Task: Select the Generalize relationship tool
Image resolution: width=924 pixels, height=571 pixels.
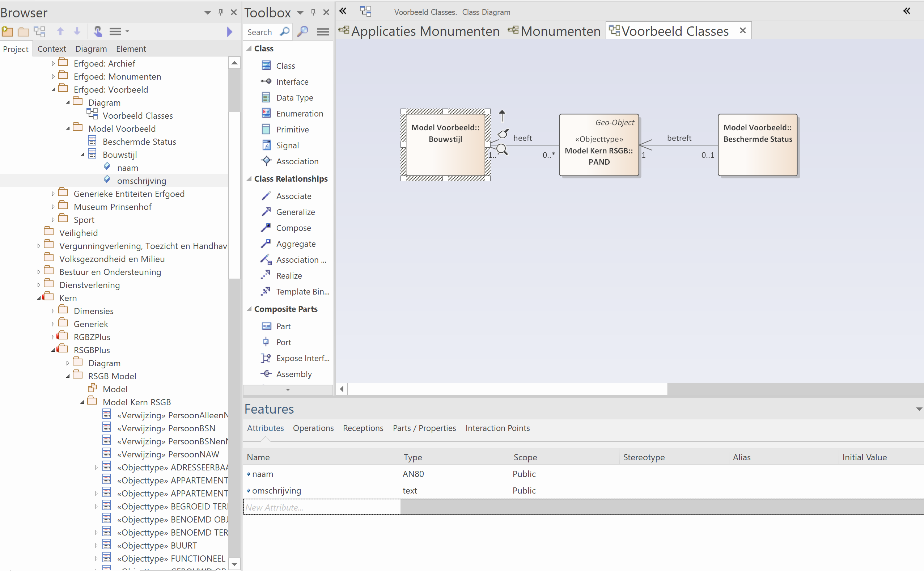Action: 295,212
